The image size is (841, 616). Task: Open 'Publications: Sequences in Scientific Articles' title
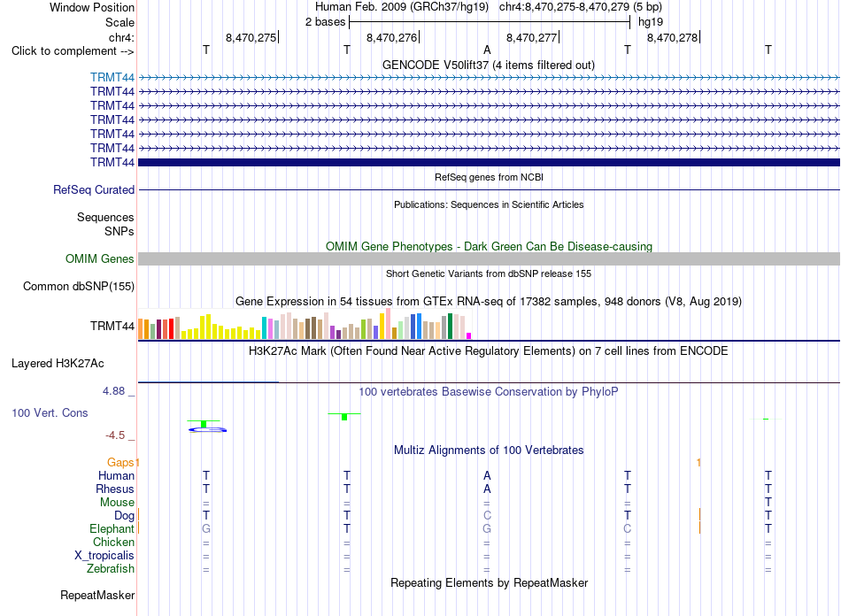click(x=489, y=204)
